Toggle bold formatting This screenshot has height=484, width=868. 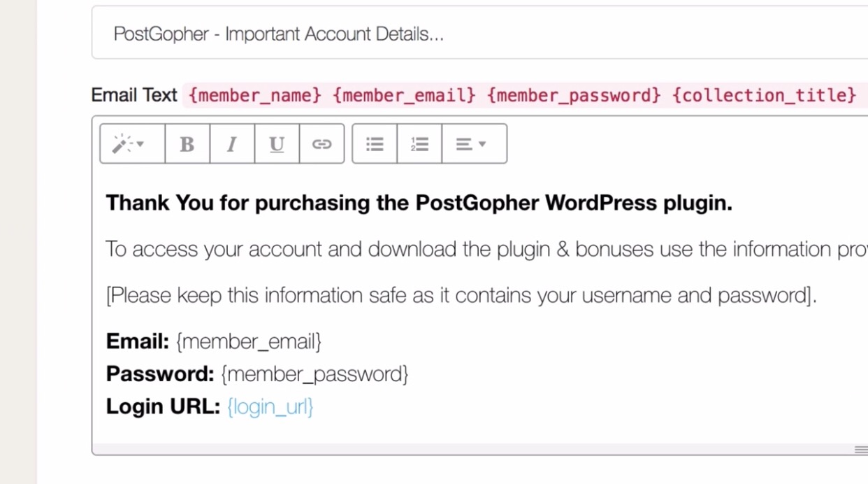coord(187,144)
